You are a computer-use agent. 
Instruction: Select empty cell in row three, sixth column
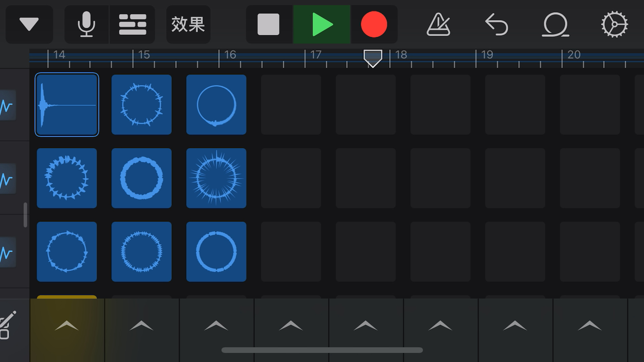pos(441,252)
